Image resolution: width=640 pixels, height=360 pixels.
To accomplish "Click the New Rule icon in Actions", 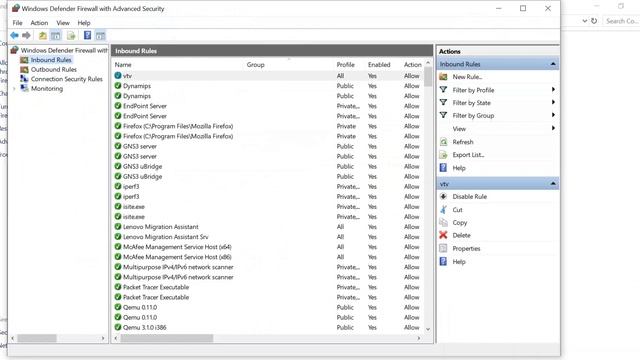I will (x=443, y=77).
